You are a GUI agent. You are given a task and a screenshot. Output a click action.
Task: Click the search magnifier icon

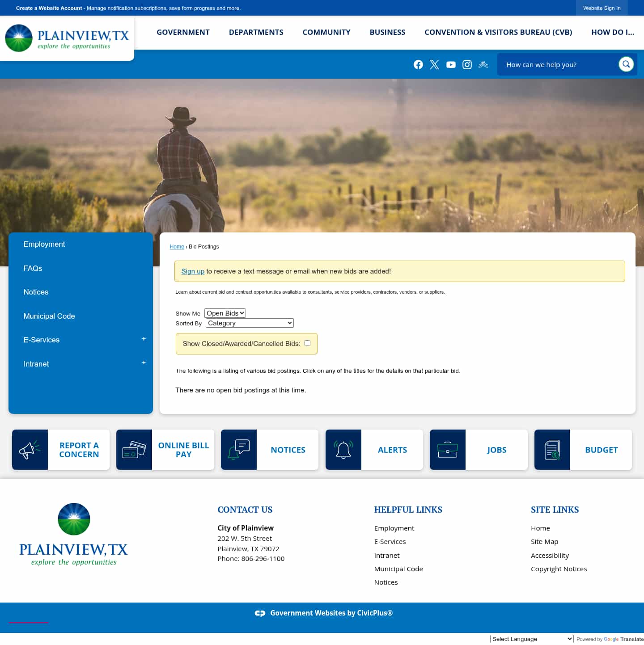[626, 64]
